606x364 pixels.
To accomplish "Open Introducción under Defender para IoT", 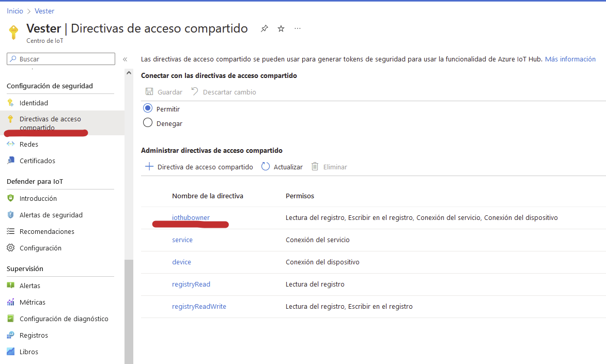I will 38,198.
